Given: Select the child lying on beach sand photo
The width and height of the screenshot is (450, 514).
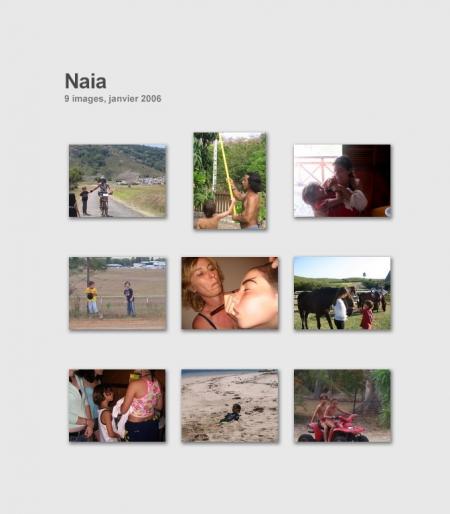Looking at the screenshot, I should pos(230,406).
